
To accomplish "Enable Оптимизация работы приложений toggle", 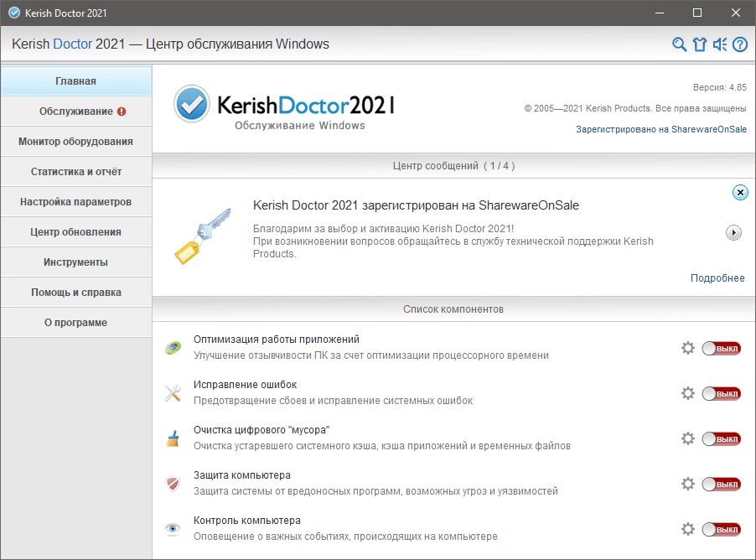I will tap(722, 348).
